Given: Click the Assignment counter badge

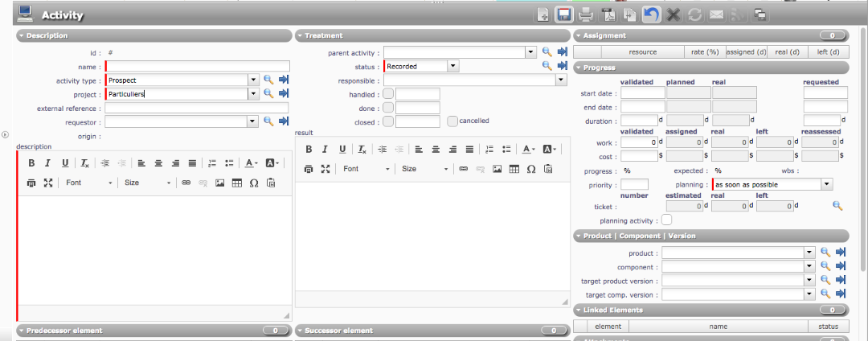Looking at the screenshot, I should pyautogui.click(x=832, y=35).
